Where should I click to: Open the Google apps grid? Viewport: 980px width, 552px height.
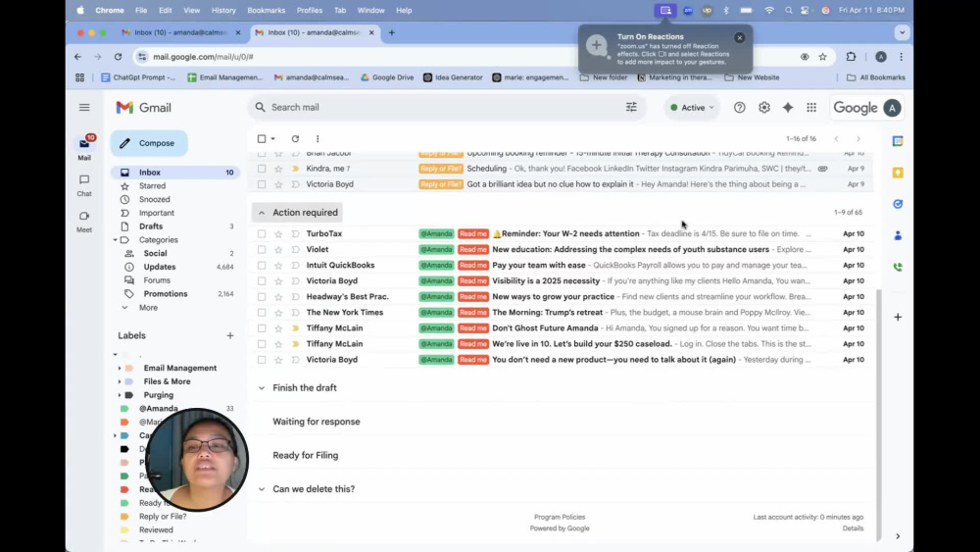811,108
